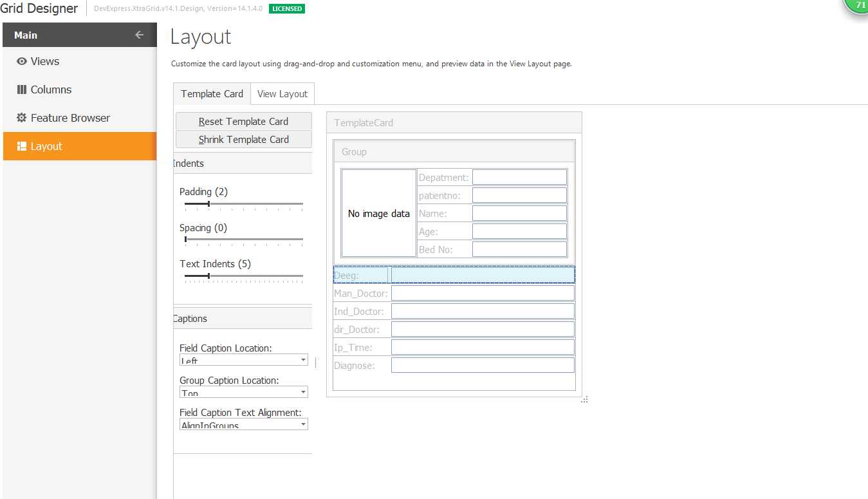
Task: Switch to the Template Card tab
Action: (x=212, y=93)
